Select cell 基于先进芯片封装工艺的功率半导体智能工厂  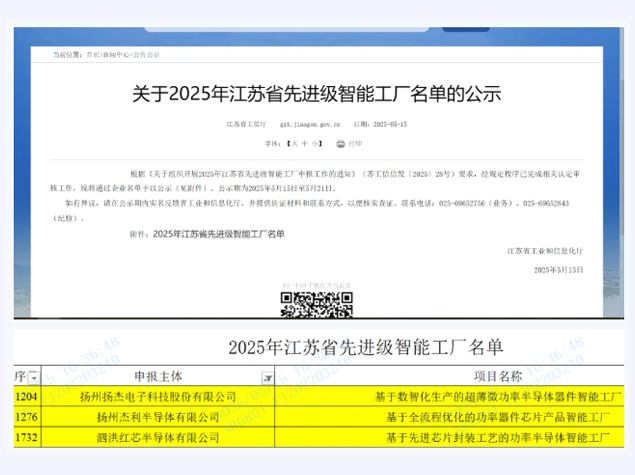coord(449,437)
